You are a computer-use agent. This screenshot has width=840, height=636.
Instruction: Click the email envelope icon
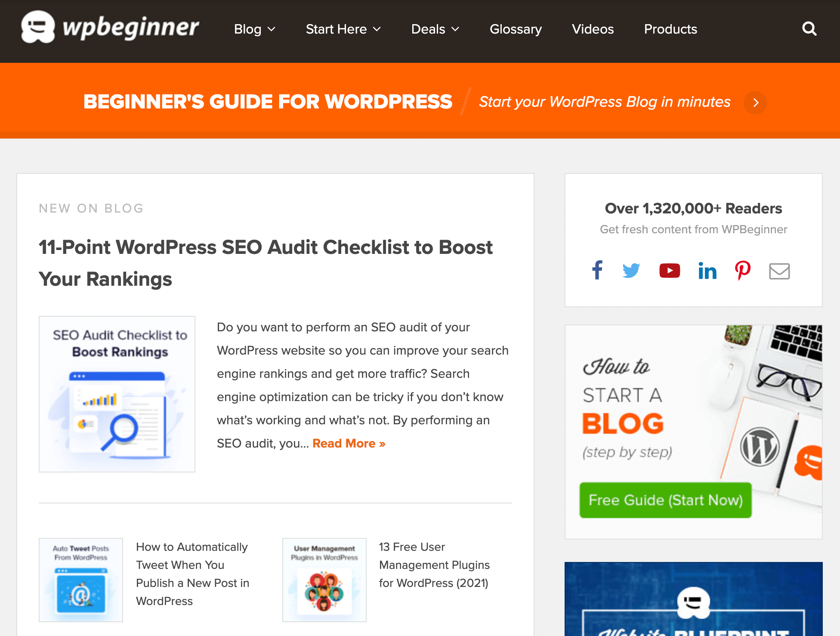tap(779, 271)
